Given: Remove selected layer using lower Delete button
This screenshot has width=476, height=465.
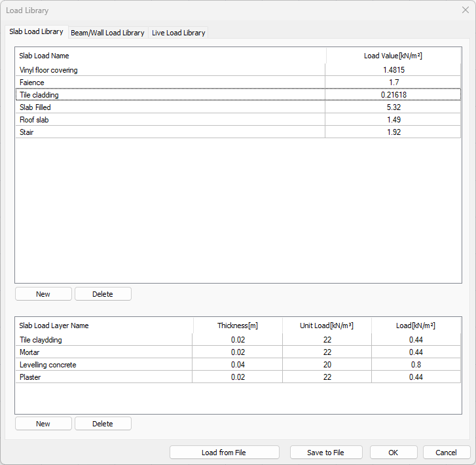Looking at the screenshot, I should 103,424.
